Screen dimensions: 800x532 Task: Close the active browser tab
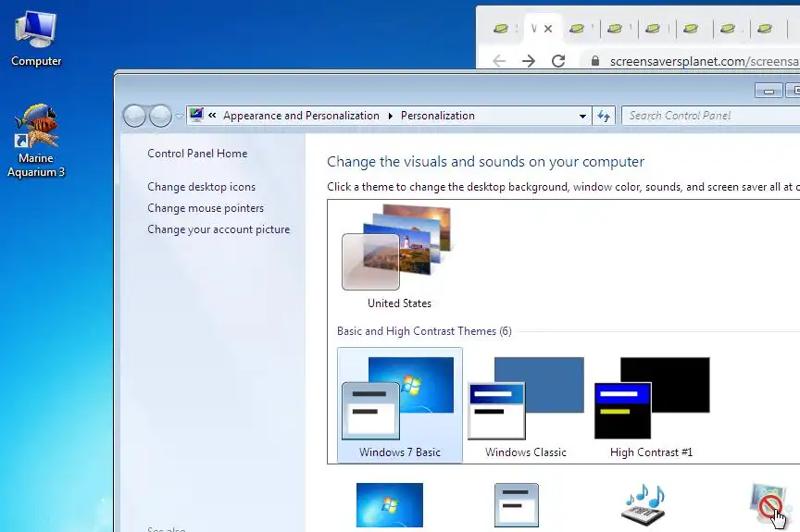(x=548, y=29)
